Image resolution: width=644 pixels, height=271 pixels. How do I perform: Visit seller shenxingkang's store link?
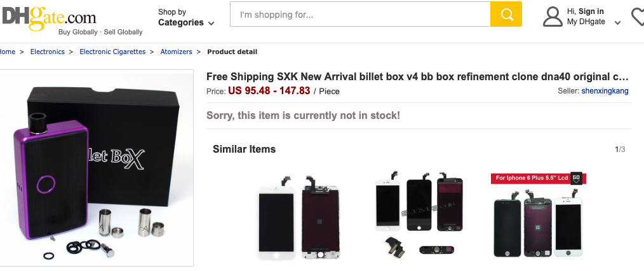[605, 91]
